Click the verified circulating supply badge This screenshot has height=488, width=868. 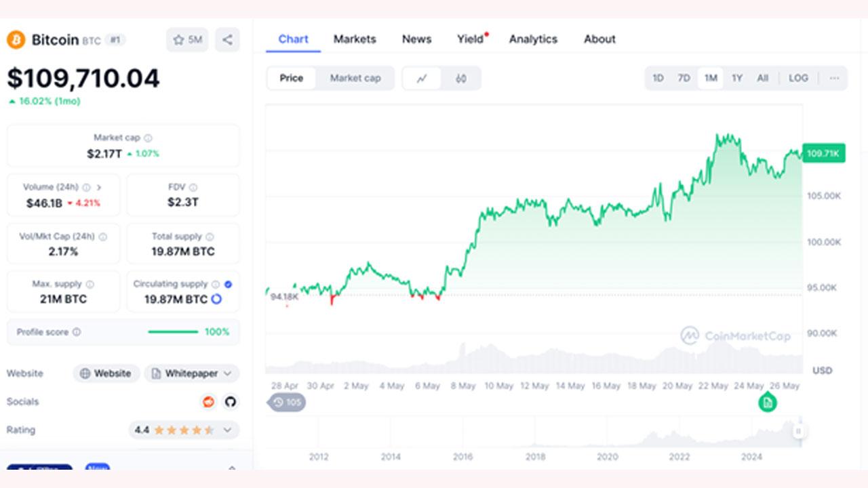[x=228, y=284]
